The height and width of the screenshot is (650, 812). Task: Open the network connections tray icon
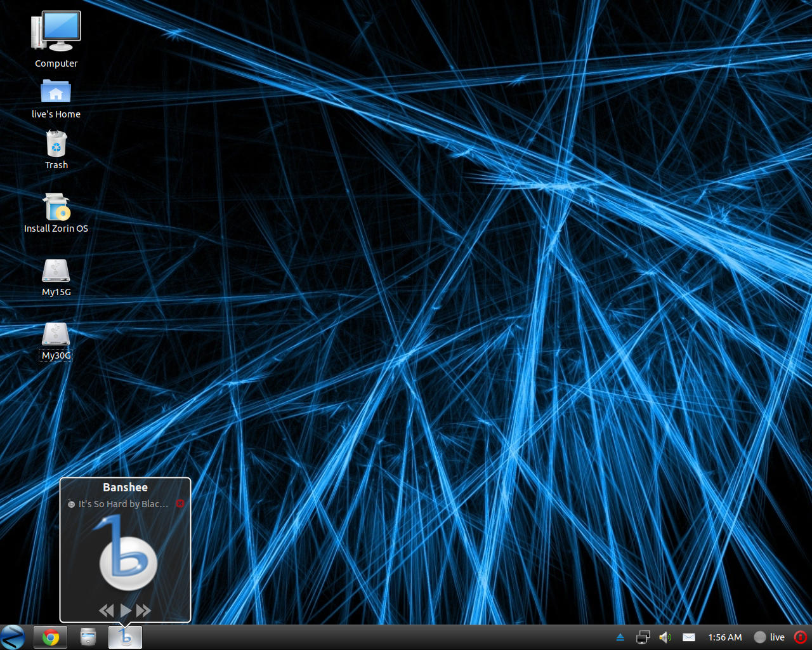pos(643,637)
